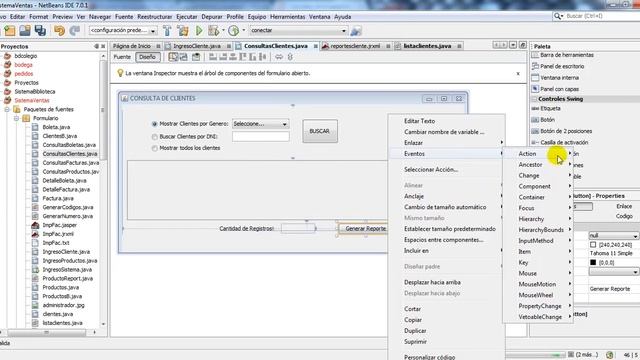640x360 pixels.
Task: Click the Profile Project toolbar icon
Action: [233, 31]
